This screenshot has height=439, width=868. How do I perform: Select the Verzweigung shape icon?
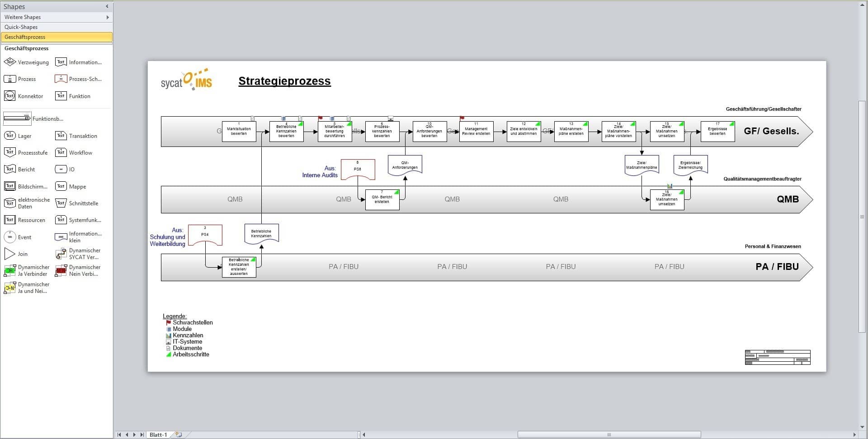[10, 62]
